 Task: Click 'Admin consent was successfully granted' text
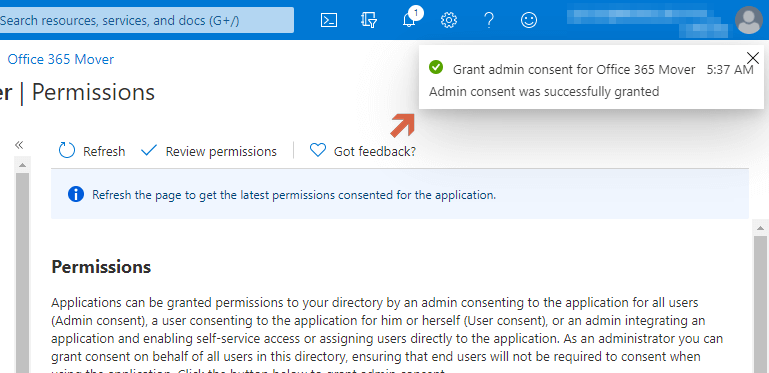(544, 92)
